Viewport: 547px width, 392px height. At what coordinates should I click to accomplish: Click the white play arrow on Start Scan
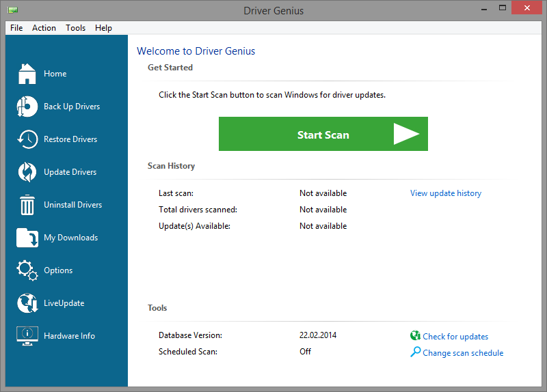click(x=406, y=134)
